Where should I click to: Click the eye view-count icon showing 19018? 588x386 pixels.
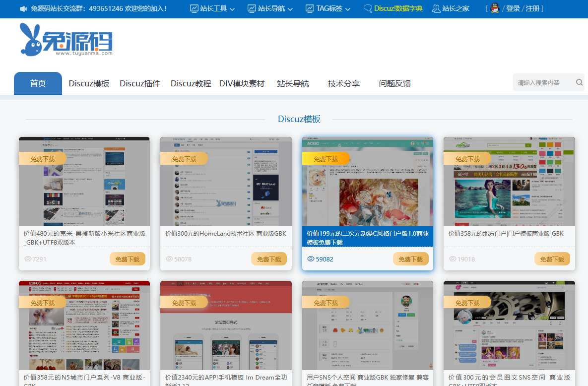point(453,259)
